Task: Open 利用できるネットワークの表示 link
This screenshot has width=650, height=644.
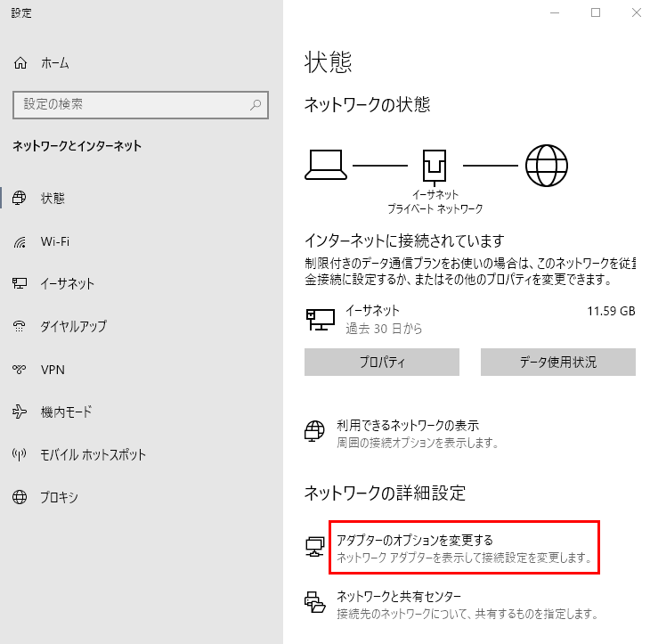Action: point(408,426)
